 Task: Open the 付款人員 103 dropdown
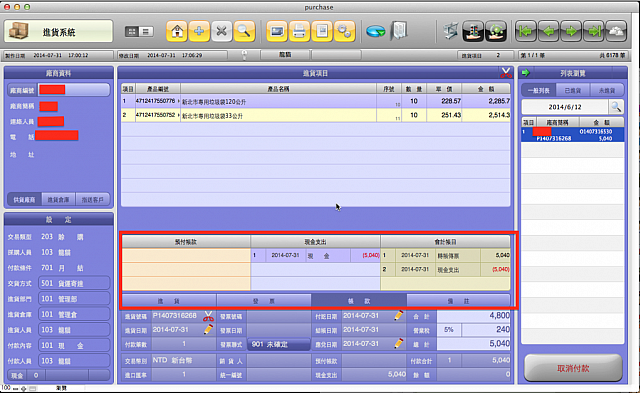pos(74,361)
